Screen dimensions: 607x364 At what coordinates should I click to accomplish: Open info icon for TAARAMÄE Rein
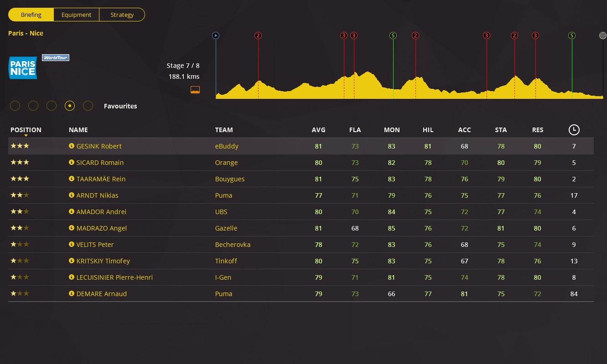point(71,179)
